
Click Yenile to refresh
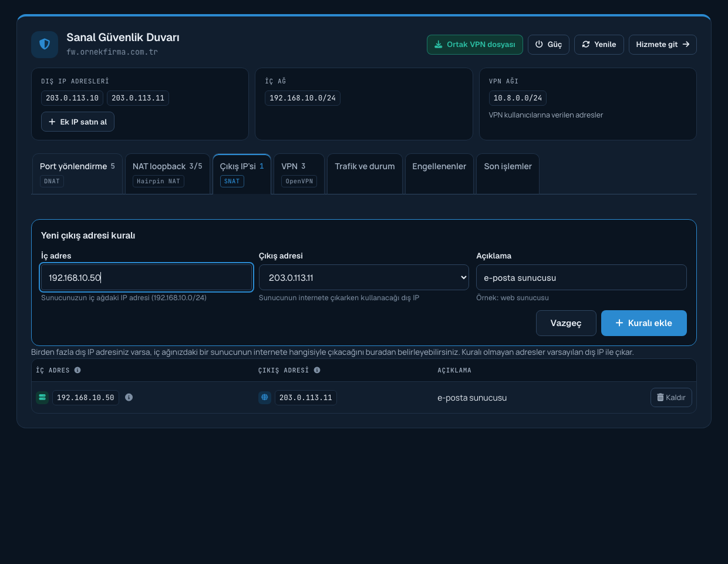click(599, 45)
